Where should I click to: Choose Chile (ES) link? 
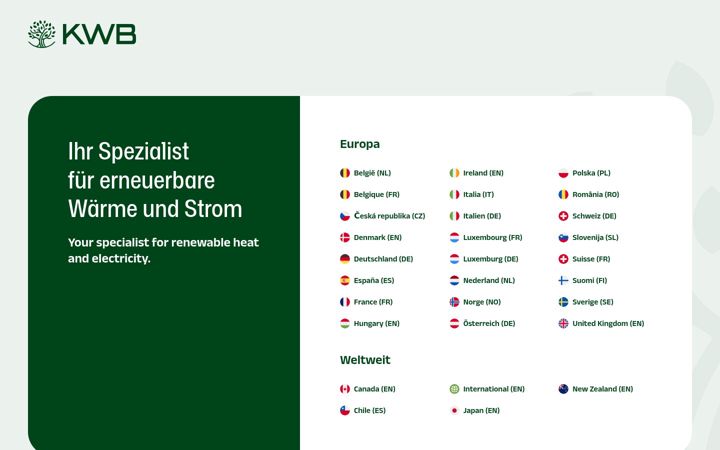point(370,411)
